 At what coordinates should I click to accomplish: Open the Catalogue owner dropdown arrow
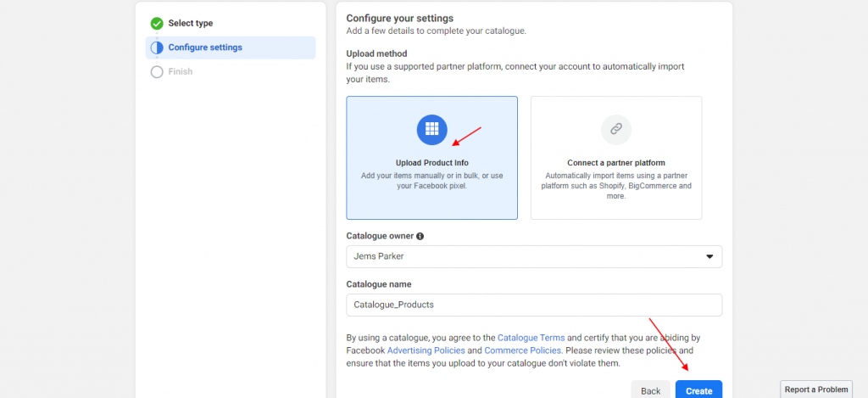point(709,256)
